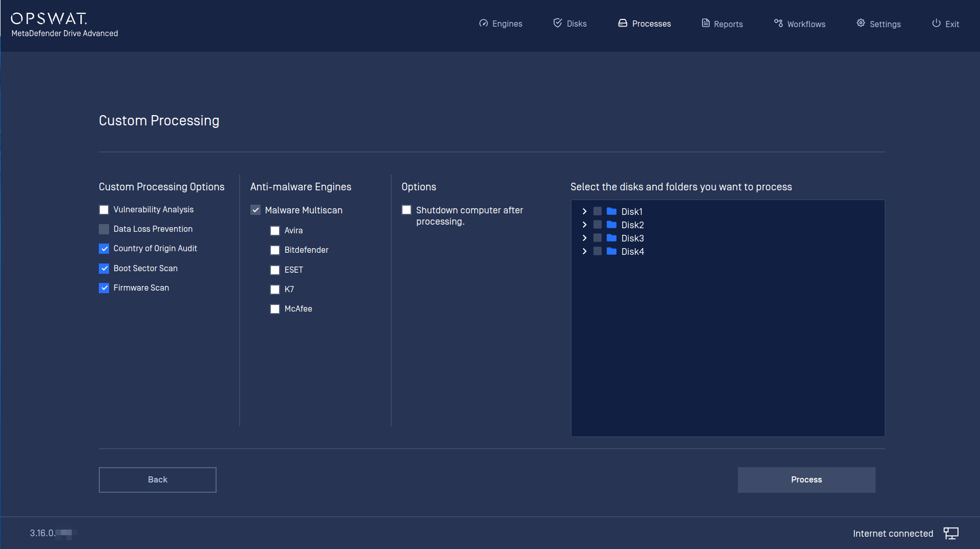
Task: Expand the Disk2 tree node
Action: click(584, 225)
